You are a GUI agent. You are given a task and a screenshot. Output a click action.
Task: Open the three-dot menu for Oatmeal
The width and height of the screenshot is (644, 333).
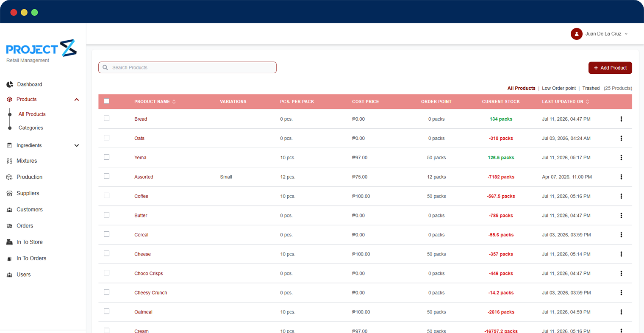point(621,312)
